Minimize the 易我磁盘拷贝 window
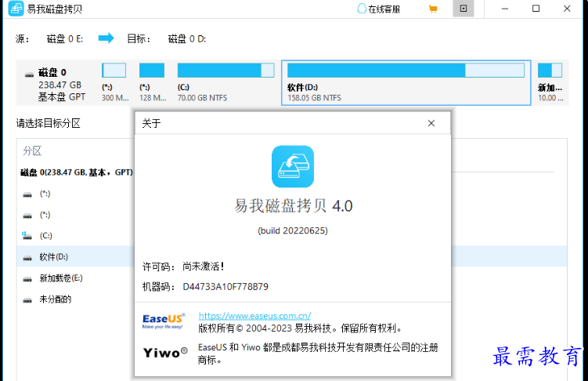588x381 pixels. pyautogui.click(x=505, y=9)
